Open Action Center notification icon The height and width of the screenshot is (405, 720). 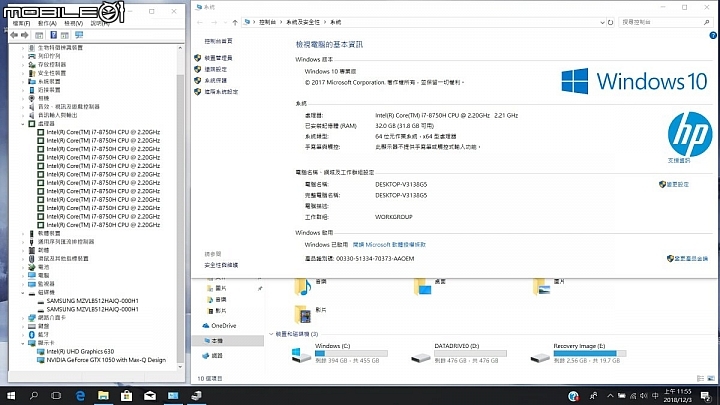pyautogui.click(x=706, y=395)
